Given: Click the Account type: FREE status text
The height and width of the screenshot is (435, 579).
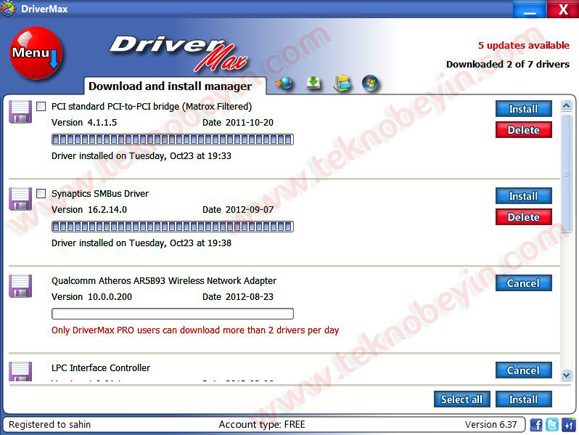Looking at the screenshot, I should point(262,425).
